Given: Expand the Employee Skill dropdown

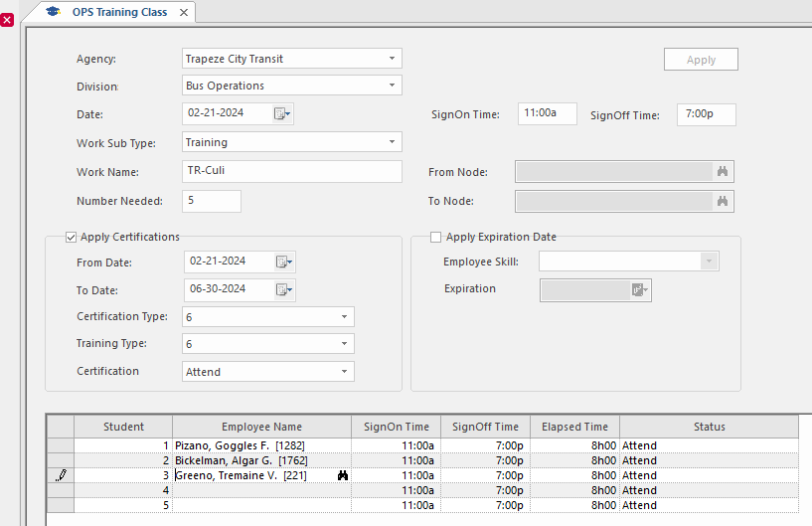Looking at the screenshot, I should pyautogui.click(x=709, y=262).
